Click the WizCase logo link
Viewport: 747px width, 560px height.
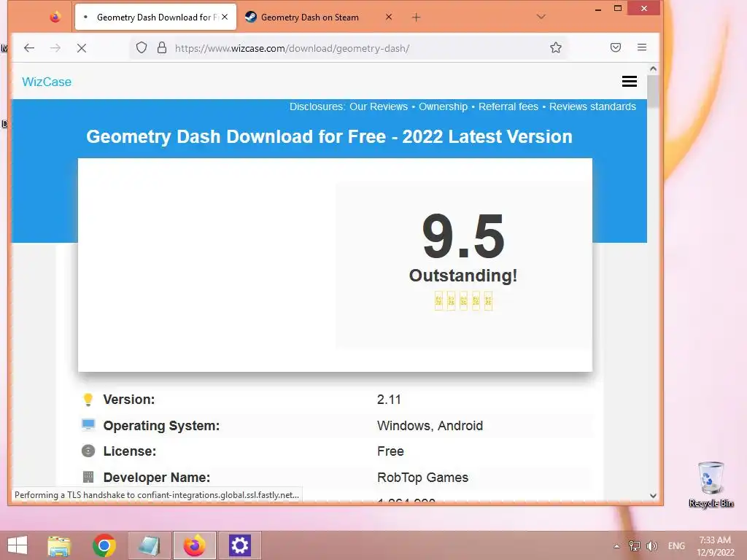point(47,82)
